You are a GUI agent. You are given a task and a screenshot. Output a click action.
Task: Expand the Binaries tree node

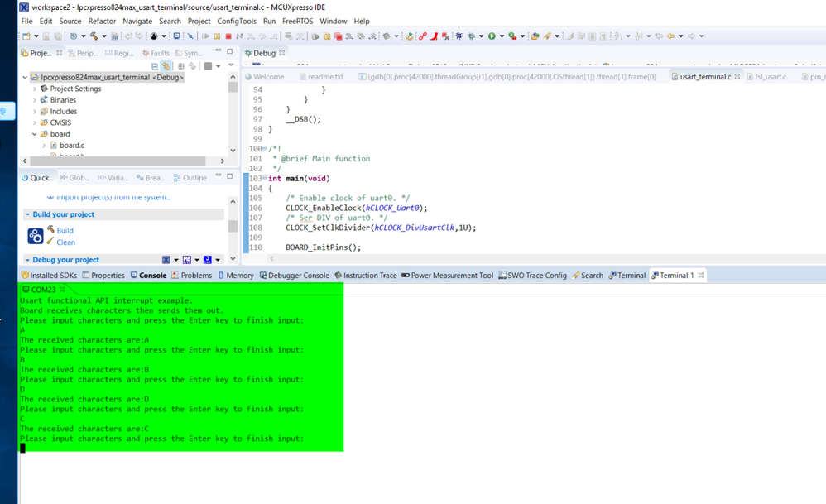(x=34, y=100)
